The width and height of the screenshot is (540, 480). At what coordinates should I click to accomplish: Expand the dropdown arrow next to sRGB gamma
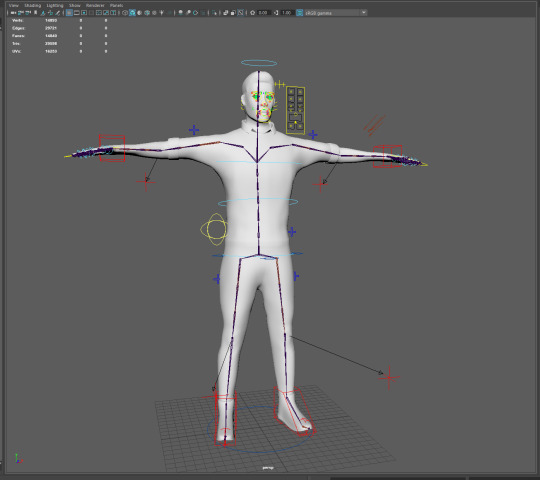click(364, 13)
